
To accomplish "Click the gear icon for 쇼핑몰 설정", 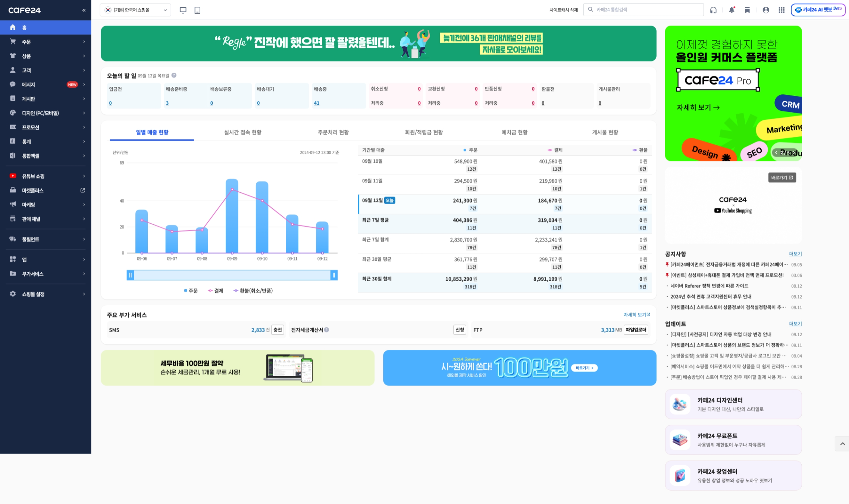I will pos(13,294).
